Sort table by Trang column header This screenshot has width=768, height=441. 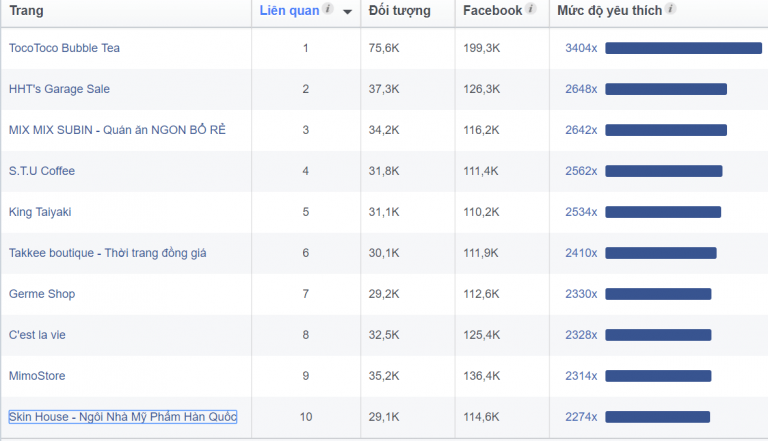click(x=26, y=11)
